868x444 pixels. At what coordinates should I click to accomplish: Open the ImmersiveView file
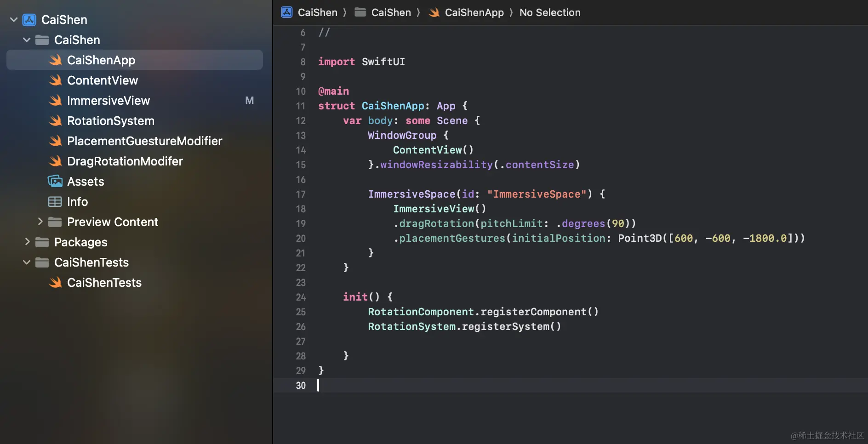click(135, 101)
